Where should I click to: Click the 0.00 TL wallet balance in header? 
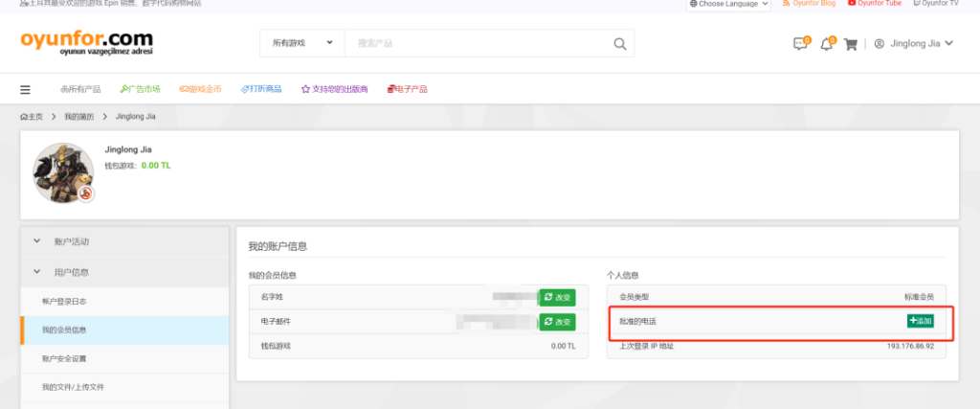coord(156,166)
